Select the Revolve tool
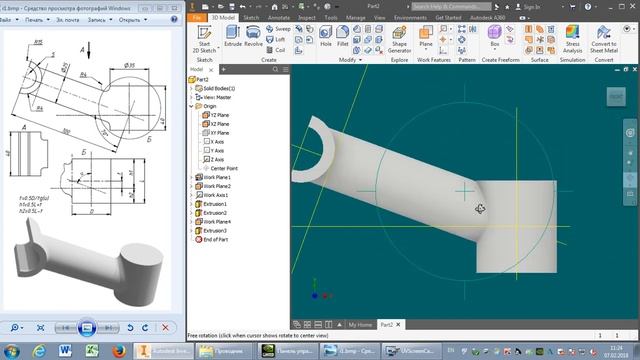This screenshot has width=640, height=360. [253, 36]
